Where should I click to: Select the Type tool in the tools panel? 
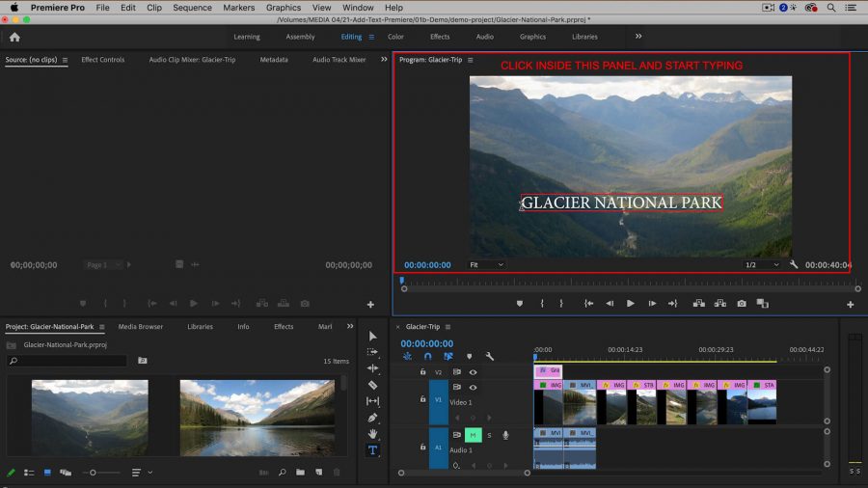pos(372,449)
